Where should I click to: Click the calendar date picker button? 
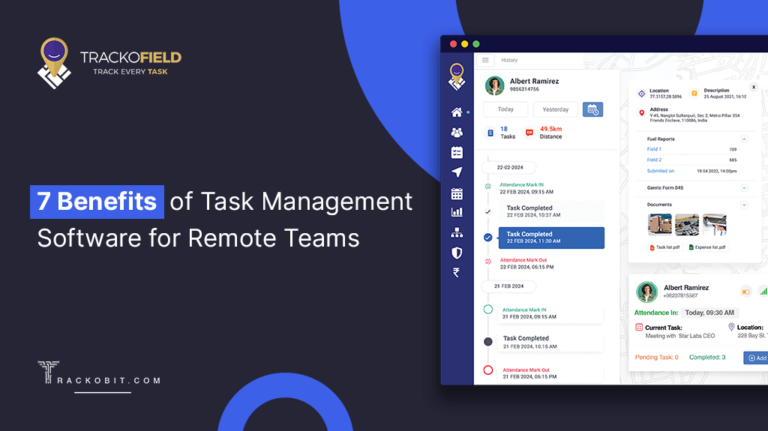pyautogui.click(x=593, y=110)
